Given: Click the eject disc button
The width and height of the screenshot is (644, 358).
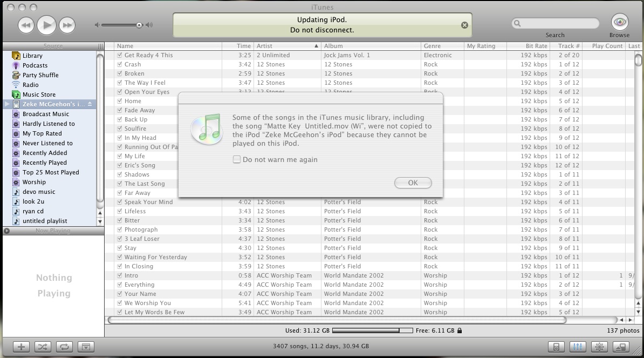Looking at the screenshot, I should pyautogui.click(x=621, y=347).
